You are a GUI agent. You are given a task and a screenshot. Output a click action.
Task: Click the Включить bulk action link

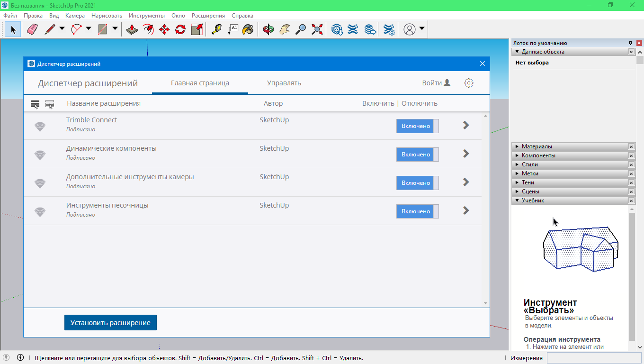click(x=378, y=103)
